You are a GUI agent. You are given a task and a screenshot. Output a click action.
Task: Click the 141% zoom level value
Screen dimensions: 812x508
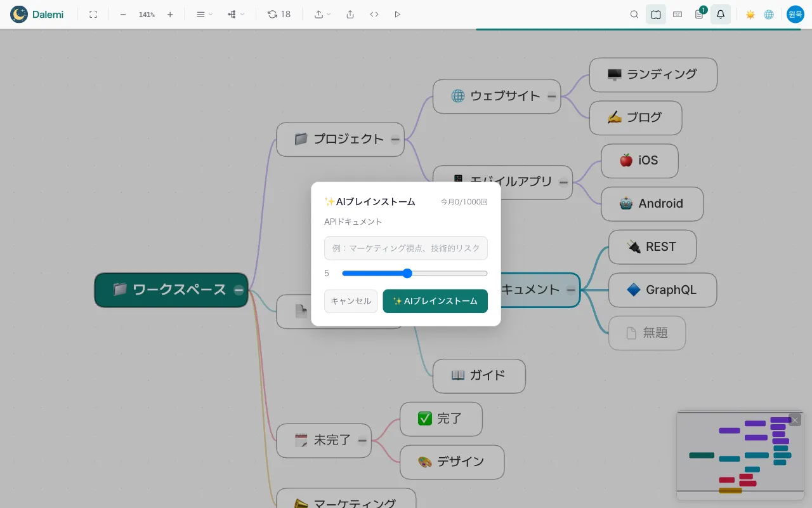(x=147, y=15)
